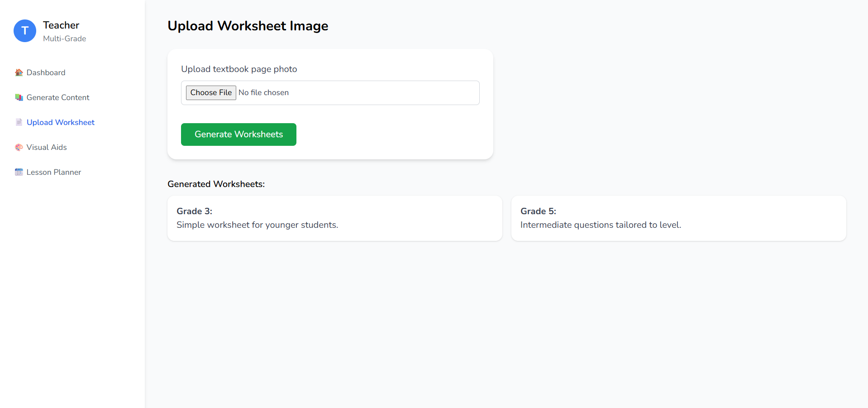868x408 pixels.
Task: Click the Dashboard house icon
Action: tap(19, 72)
